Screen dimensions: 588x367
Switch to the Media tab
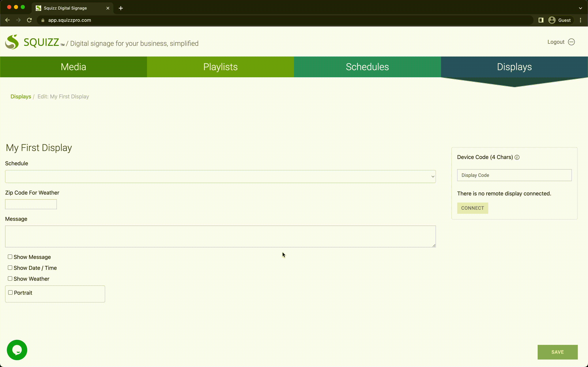click(73, 67)
